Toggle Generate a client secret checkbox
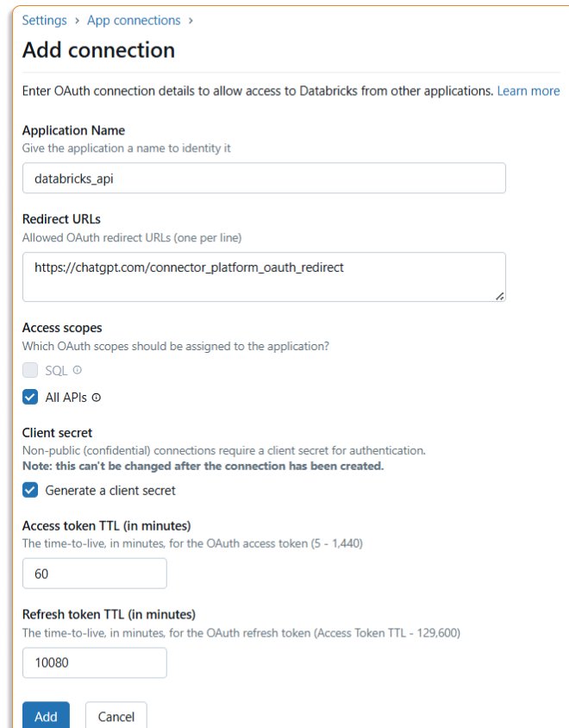 [x=30, y=490]
